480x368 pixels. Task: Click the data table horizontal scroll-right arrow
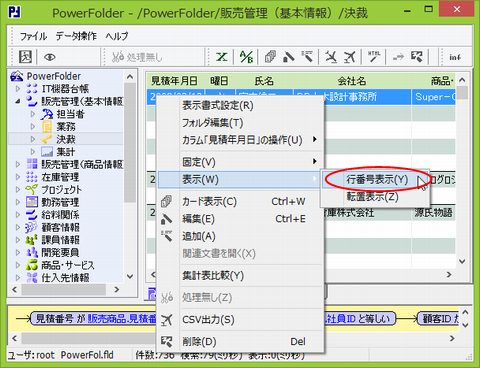[449, 275]
